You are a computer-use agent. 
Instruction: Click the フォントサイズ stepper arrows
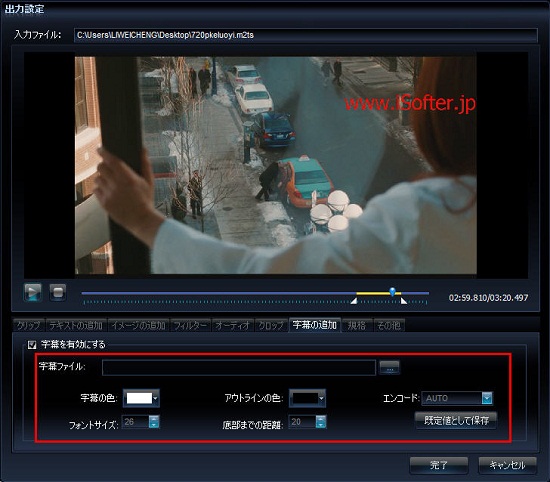pos(154,422)
